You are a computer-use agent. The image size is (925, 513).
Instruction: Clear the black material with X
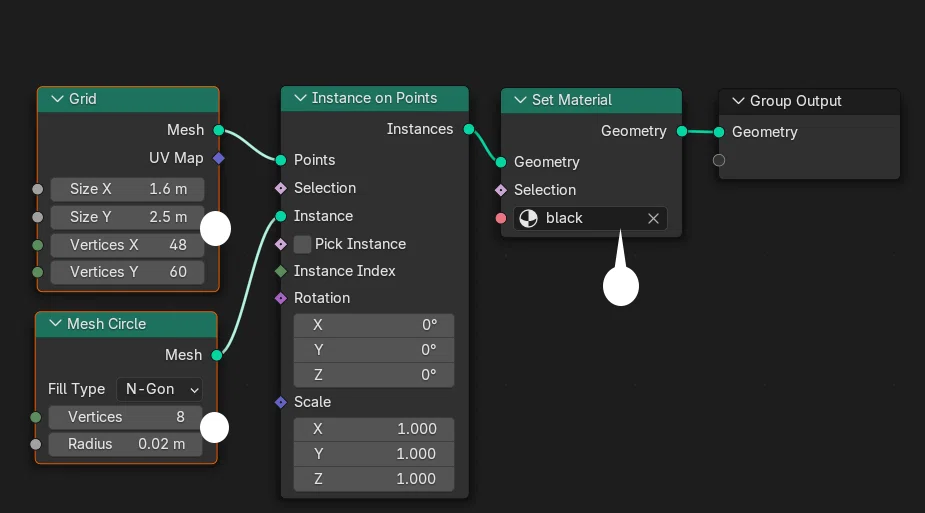pos(653,219)
